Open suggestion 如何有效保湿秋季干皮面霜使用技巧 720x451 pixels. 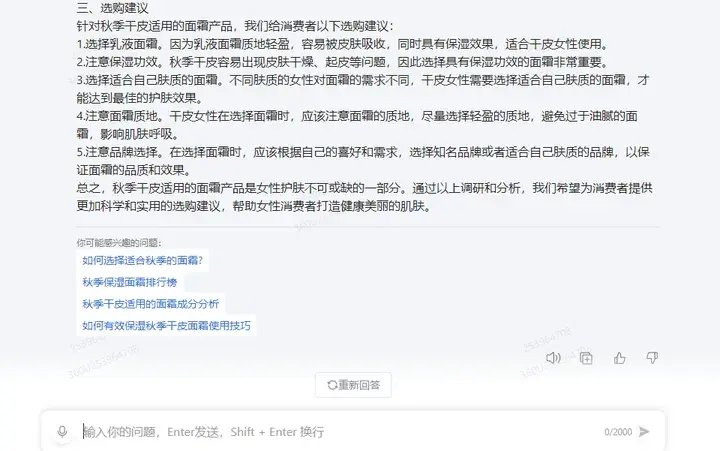[x=166, y=326]
